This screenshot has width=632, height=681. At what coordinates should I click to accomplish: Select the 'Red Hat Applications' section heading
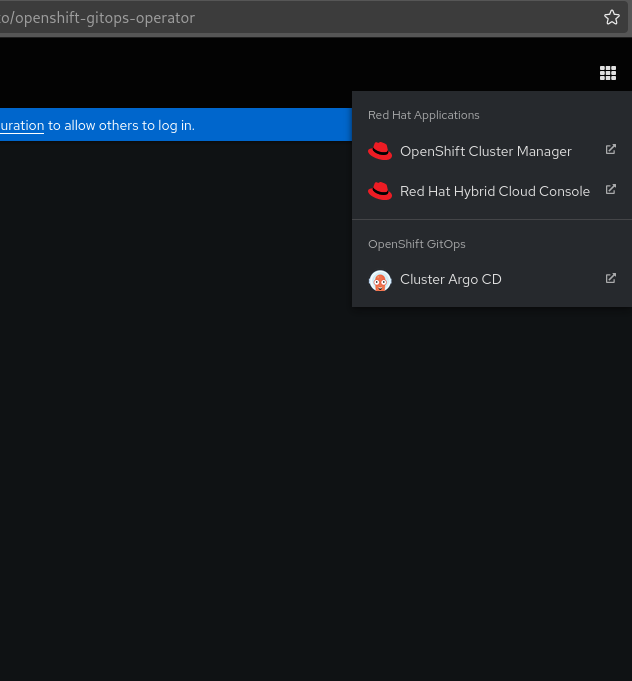click(424, 115)
